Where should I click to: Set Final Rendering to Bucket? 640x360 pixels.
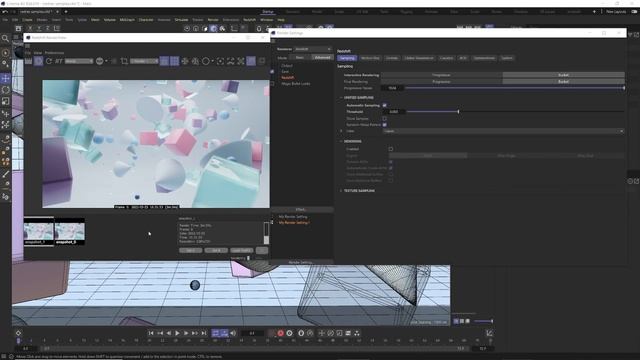click(563, 82)
